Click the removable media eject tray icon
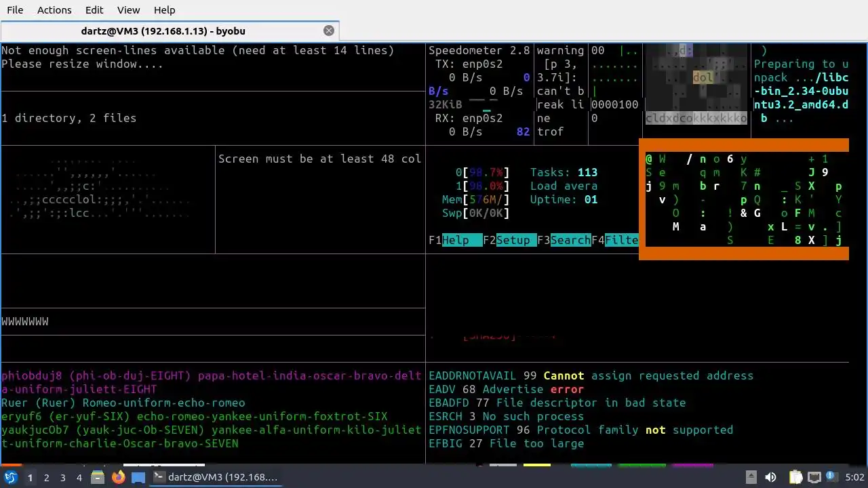 click(751, 477)
